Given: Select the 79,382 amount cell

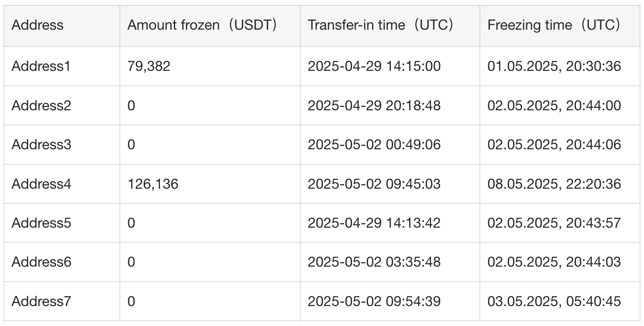Looking at the screenshot, I should 149,66.
